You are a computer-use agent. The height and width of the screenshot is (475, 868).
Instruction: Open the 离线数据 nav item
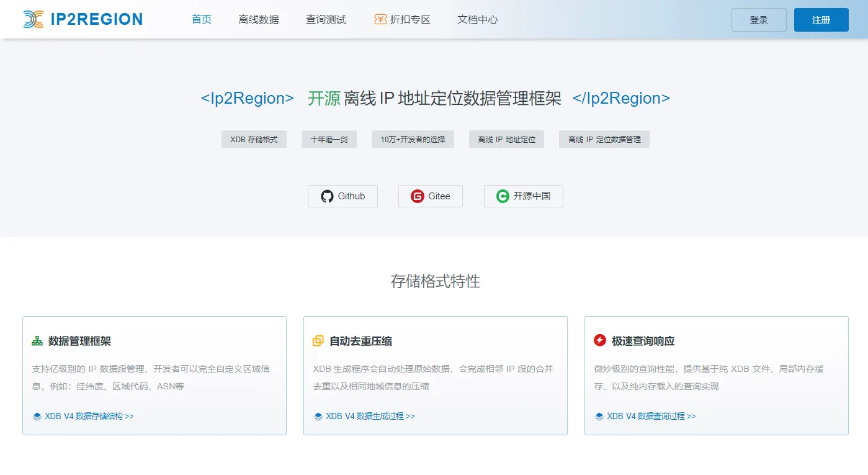259,20
